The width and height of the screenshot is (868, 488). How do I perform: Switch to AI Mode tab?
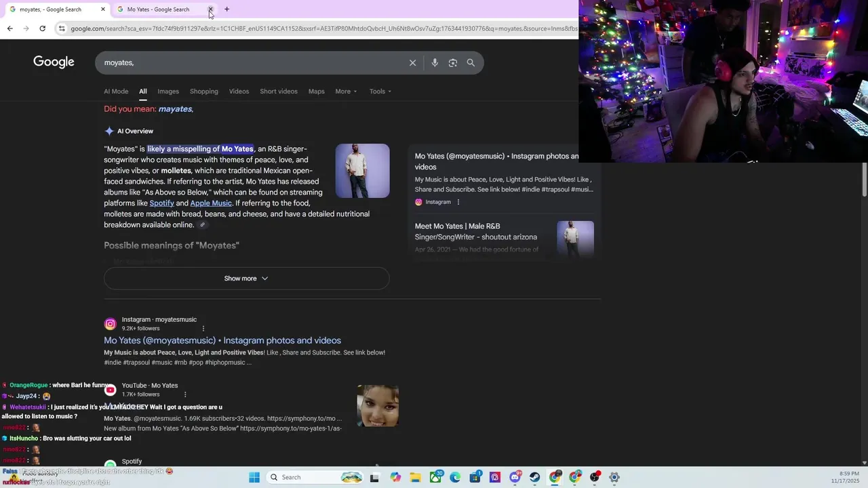point(116,91)
